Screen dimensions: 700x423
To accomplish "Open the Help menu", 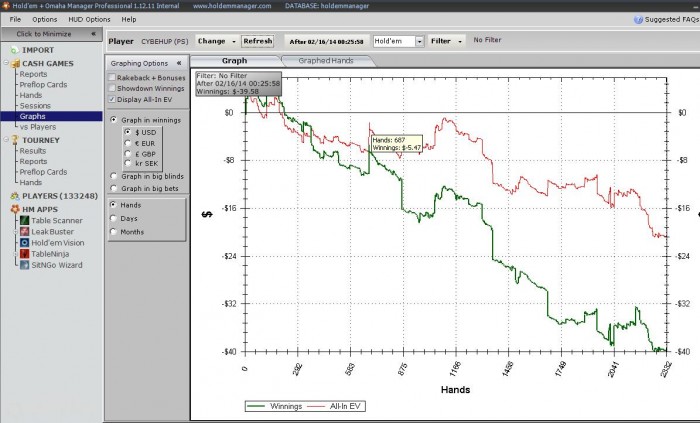I will click(129, 19).
